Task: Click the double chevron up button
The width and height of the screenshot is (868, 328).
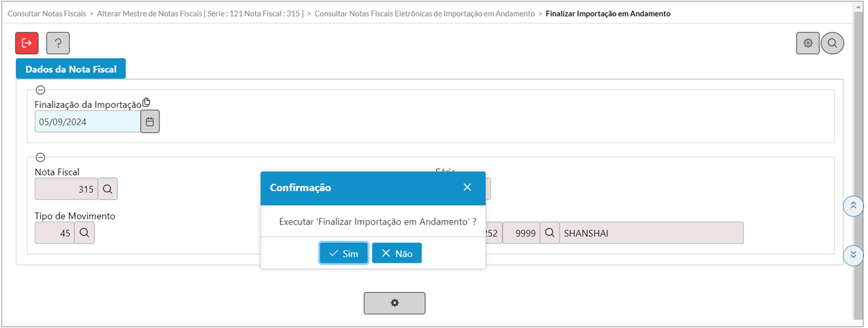Action: click(853, 205)
